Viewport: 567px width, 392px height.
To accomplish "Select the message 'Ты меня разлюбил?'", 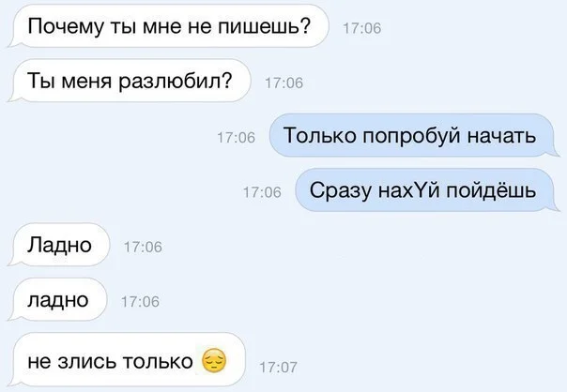I will point(130,81).
